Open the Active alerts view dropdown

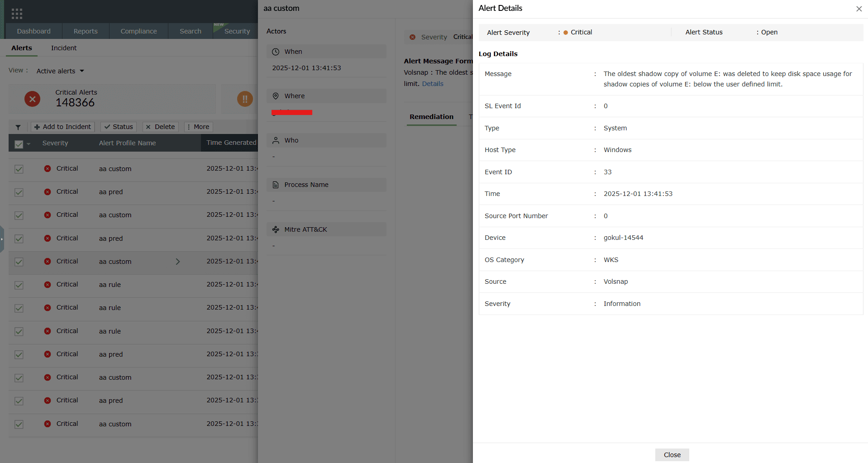(60, 71)
